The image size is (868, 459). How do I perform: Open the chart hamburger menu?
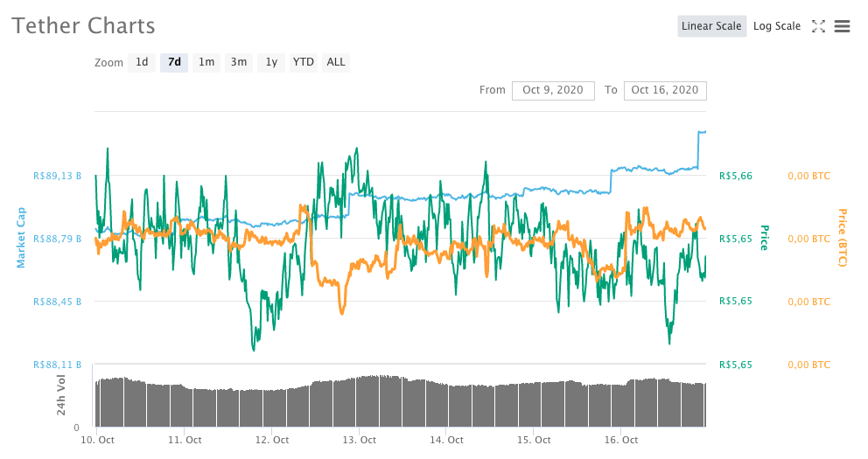(x=842, y=26)
